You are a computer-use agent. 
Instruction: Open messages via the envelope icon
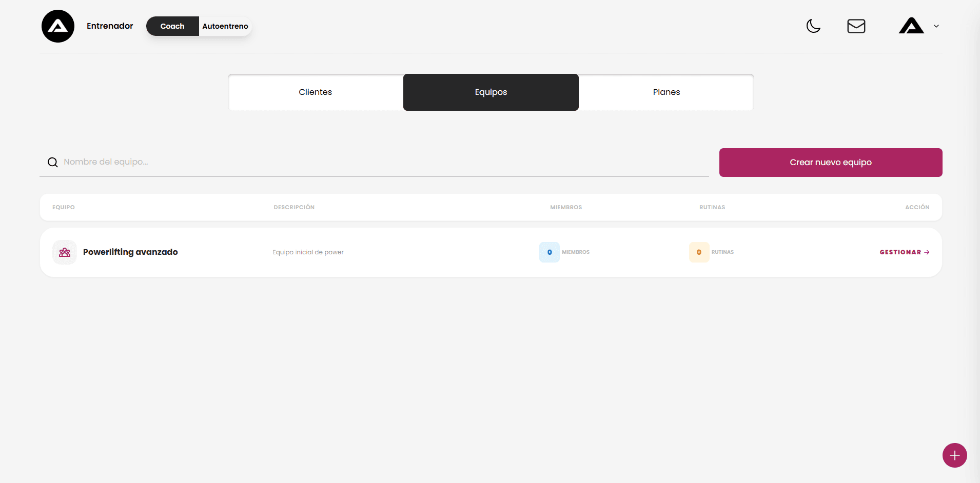(856, 26)
